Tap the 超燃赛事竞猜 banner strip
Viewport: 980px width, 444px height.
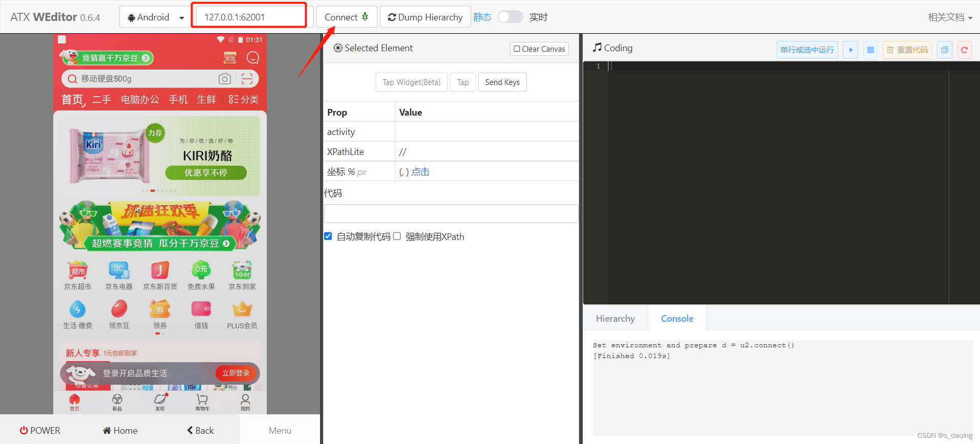click(x=160, y=243)
